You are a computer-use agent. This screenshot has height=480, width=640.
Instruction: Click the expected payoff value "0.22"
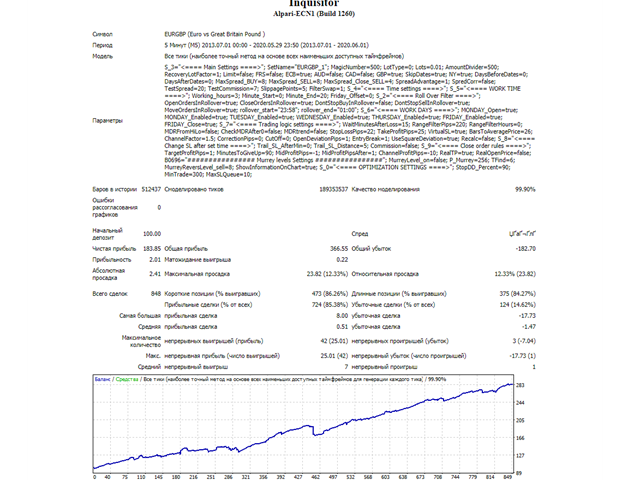tap(342, 260)
